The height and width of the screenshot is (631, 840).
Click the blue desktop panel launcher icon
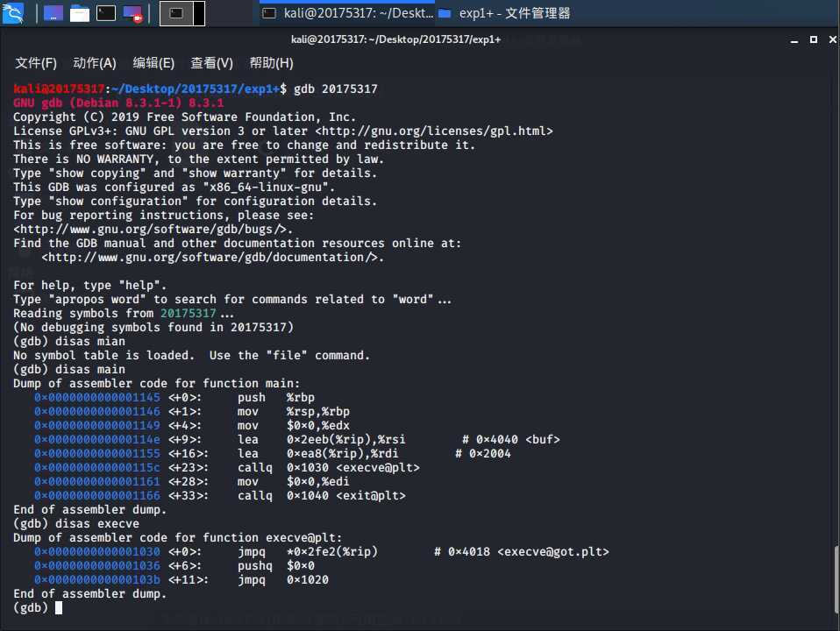coord(53,13)
